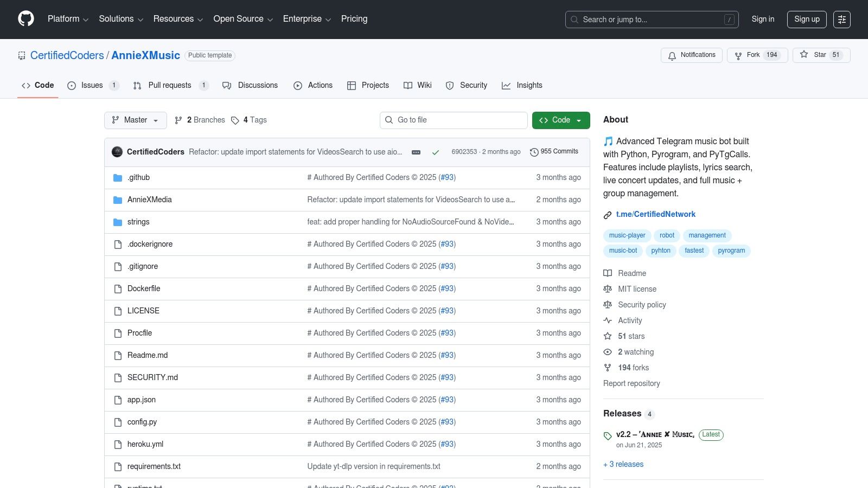Click the commit status checkmark icon

[x=435, y=152]
